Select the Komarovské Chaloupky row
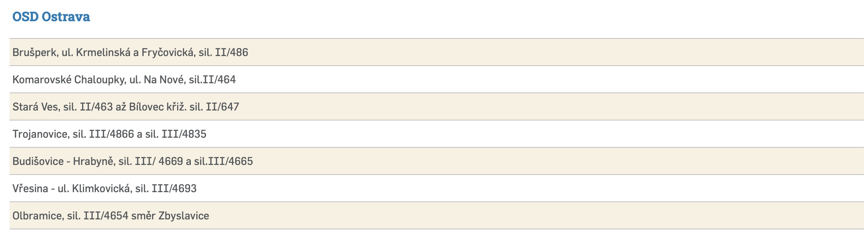 (x=124, y=80)
